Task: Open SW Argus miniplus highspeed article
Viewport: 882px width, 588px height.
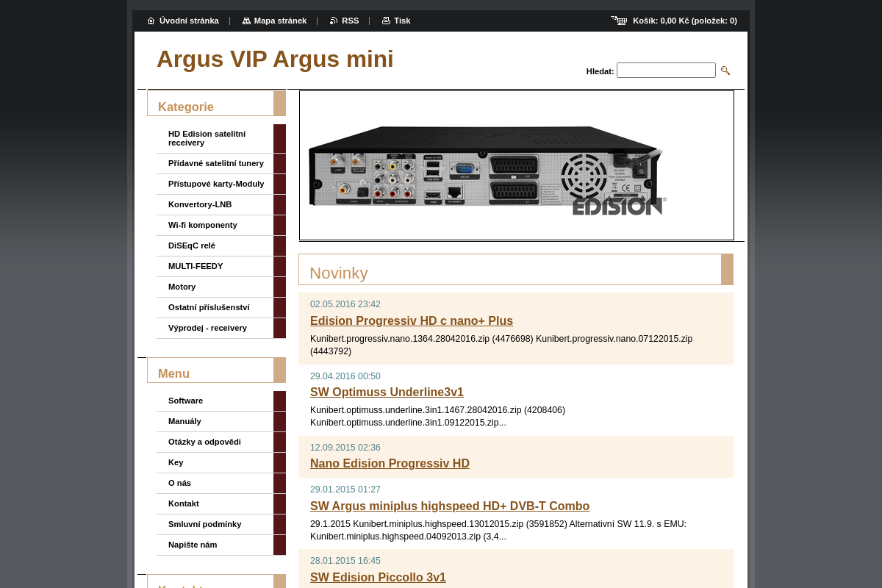Action: [449, 506]
